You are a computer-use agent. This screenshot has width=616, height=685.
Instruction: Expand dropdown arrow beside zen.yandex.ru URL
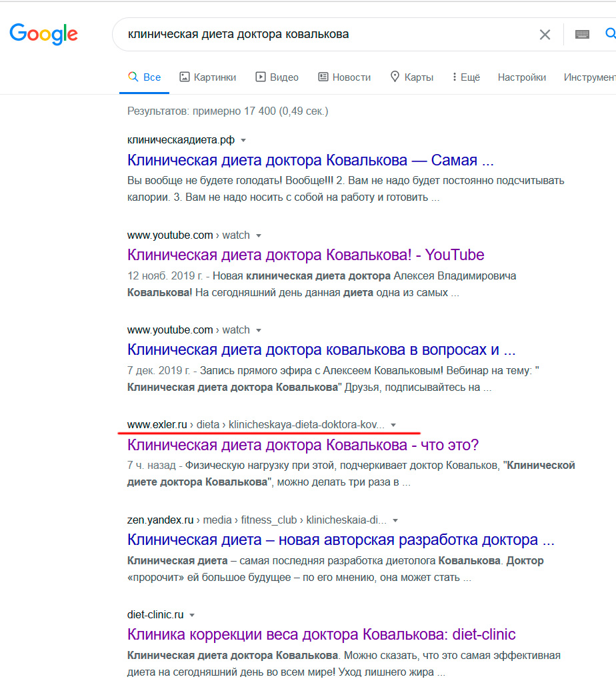tap(395, 520)
